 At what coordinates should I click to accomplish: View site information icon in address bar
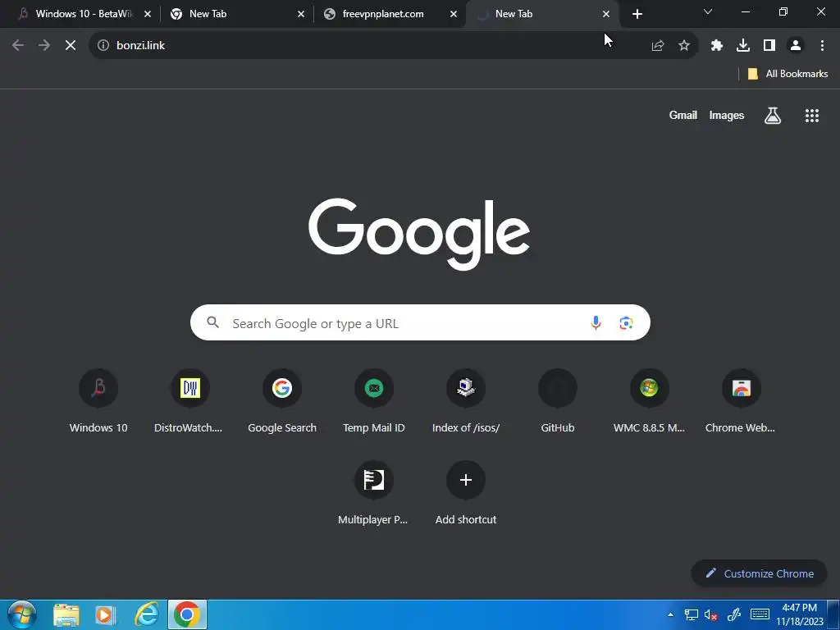coord(103,46)
